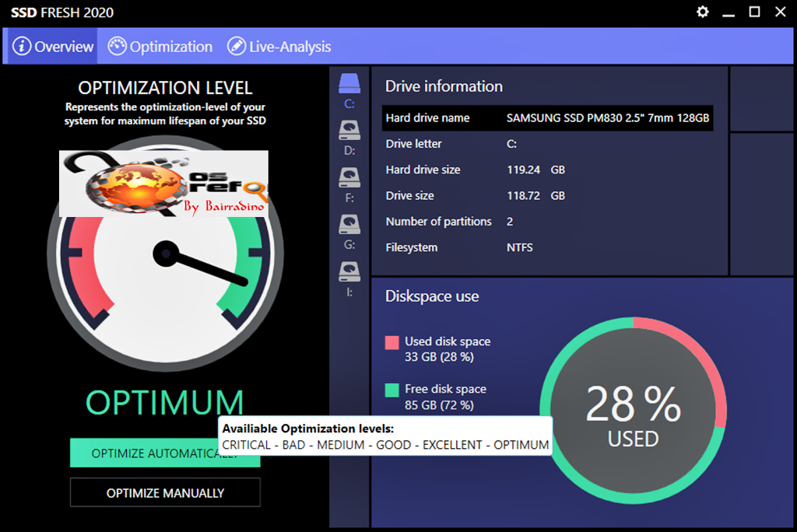Click the OPTIMUM level label
Image resolution: width=797 pixels, height=532 pixels.
pos(165,403)
